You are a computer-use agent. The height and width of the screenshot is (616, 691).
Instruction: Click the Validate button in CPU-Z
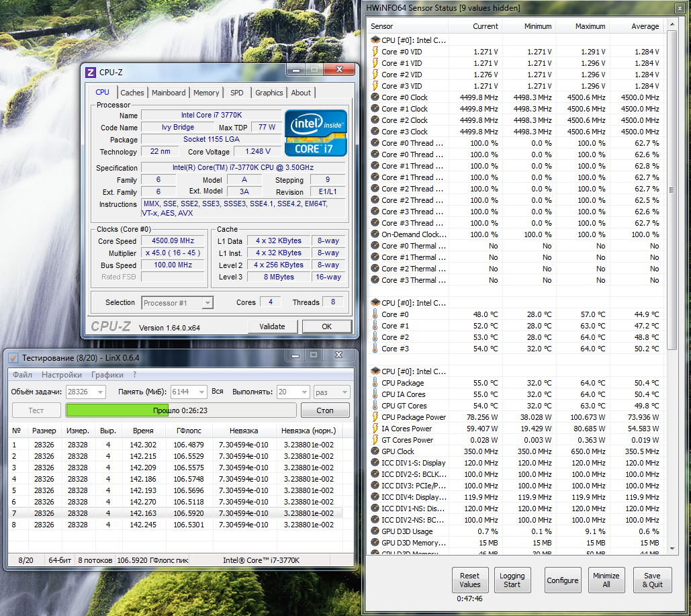point(273,326)
